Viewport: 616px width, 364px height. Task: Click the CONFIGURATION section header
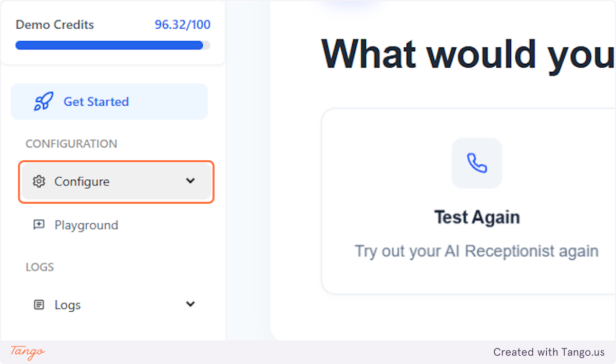(x=71, y=144)
